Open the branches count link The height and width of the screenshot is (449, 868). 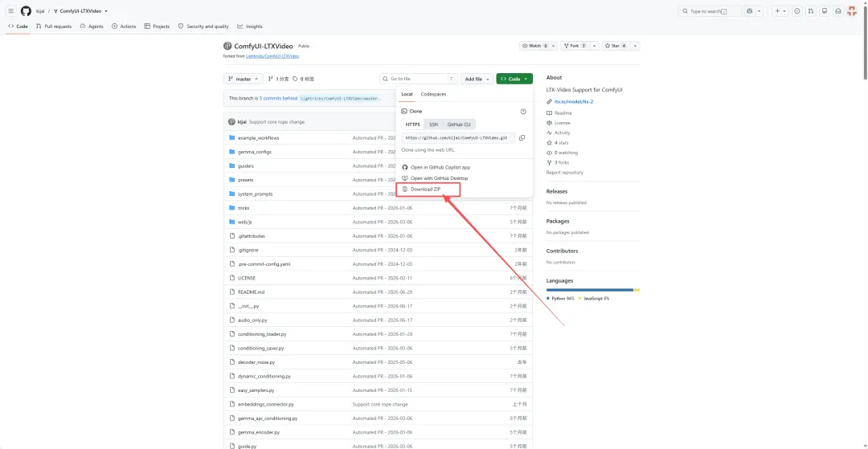[x=278, y=79]
